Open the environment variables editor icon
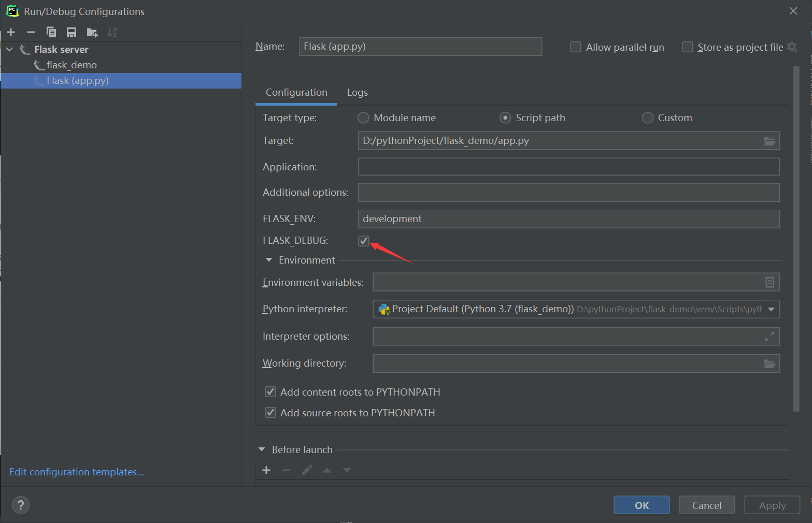 click(770, 282)
